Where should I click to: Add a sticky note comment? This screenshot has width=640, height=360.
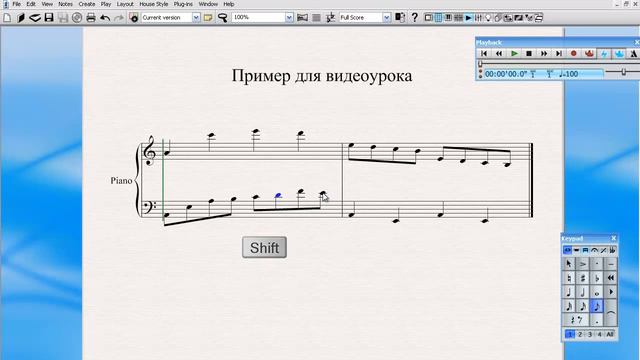208,18
